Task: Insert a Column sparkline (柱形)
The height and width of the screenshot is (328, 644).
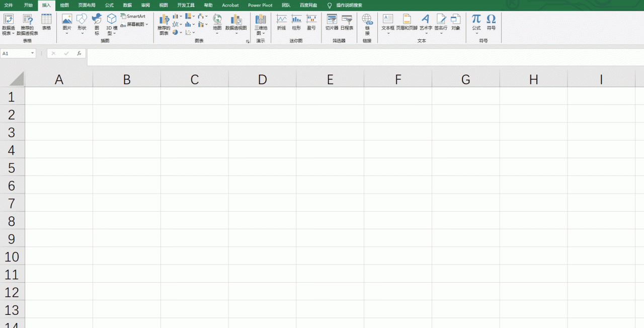Action: coord(296,23)
